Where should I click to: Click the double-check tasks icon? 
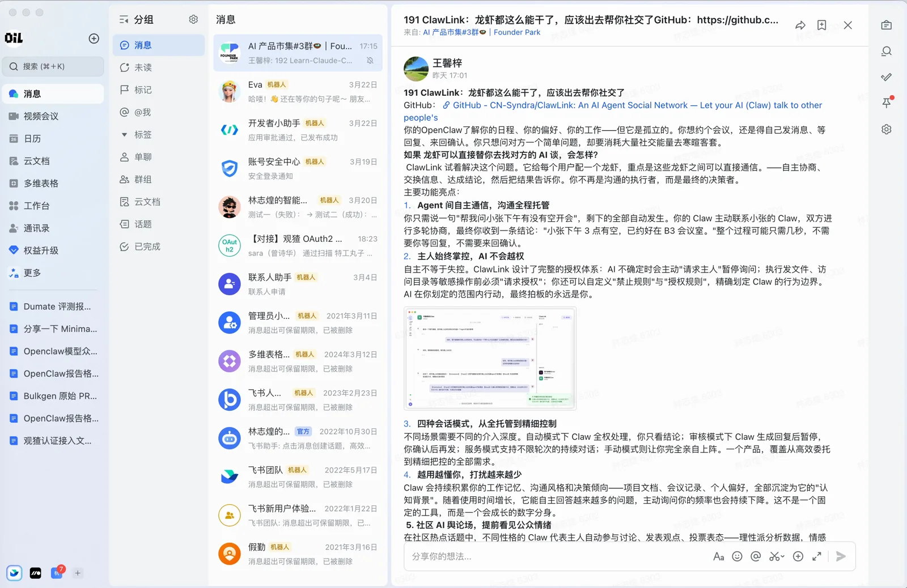(887, 77)
